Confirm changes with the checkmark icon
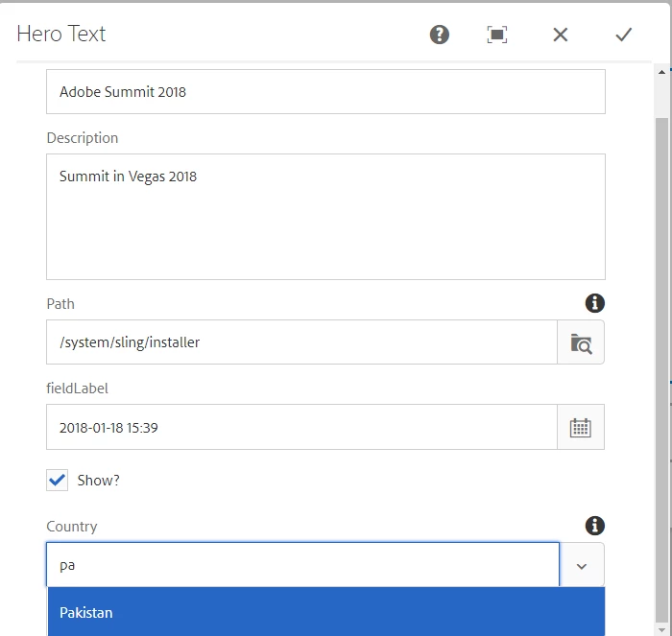This screenshot has height=636, width=672. (624, 35)
